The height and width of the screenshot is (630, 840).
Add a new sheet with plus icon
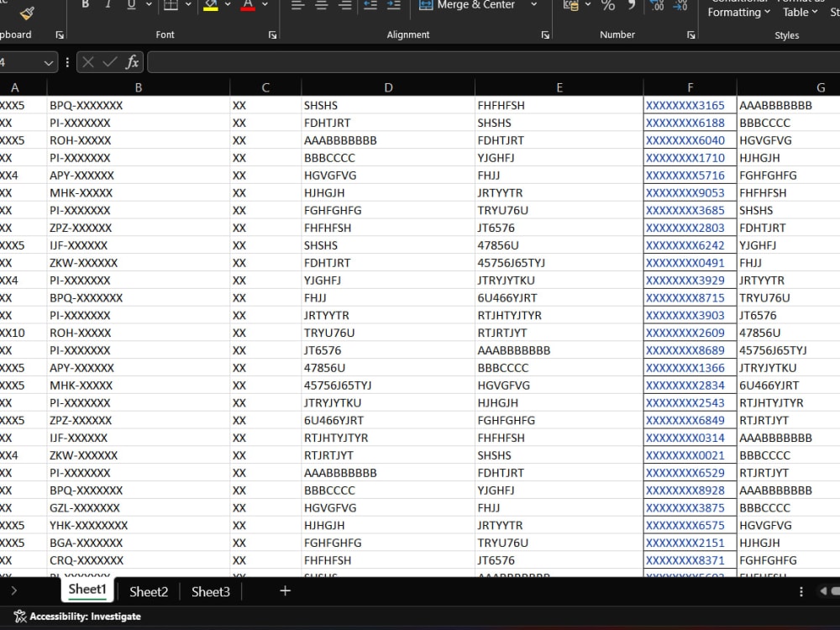coord(285,591)
